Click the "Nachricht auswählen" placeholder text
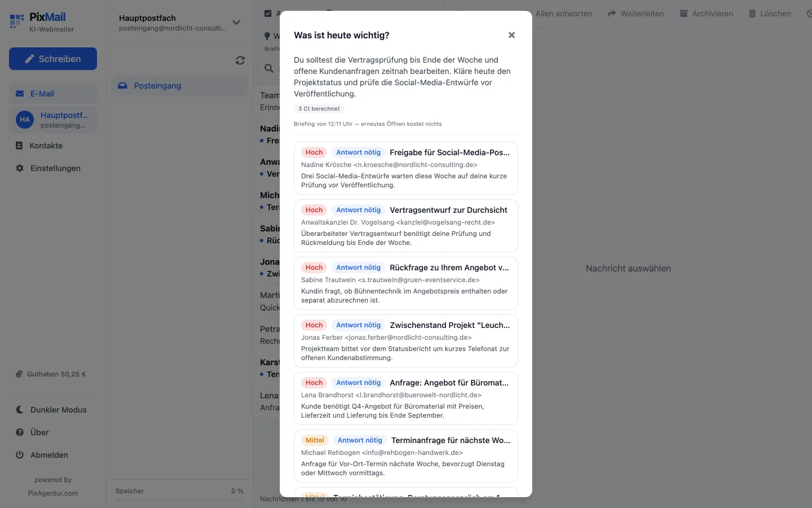This screenshot has height=508, width=812. pyautogui.click(x=628, y=269)
